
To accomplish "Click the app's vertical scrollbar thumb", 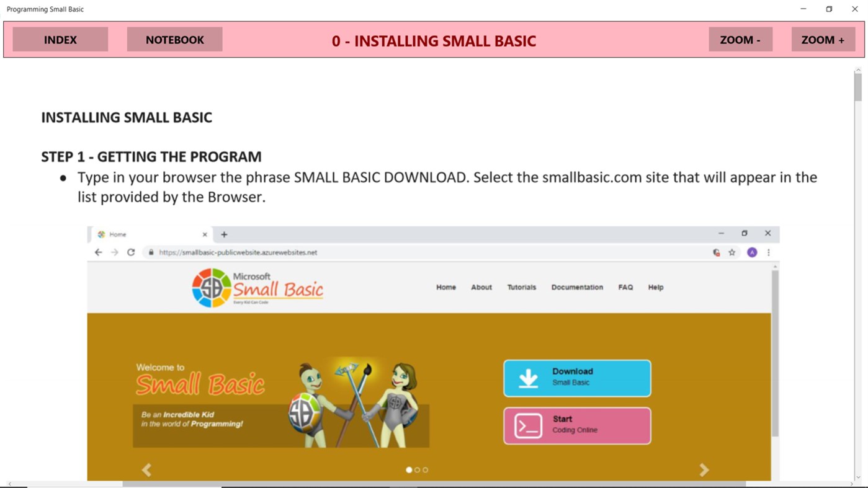I will pos(858,87).
